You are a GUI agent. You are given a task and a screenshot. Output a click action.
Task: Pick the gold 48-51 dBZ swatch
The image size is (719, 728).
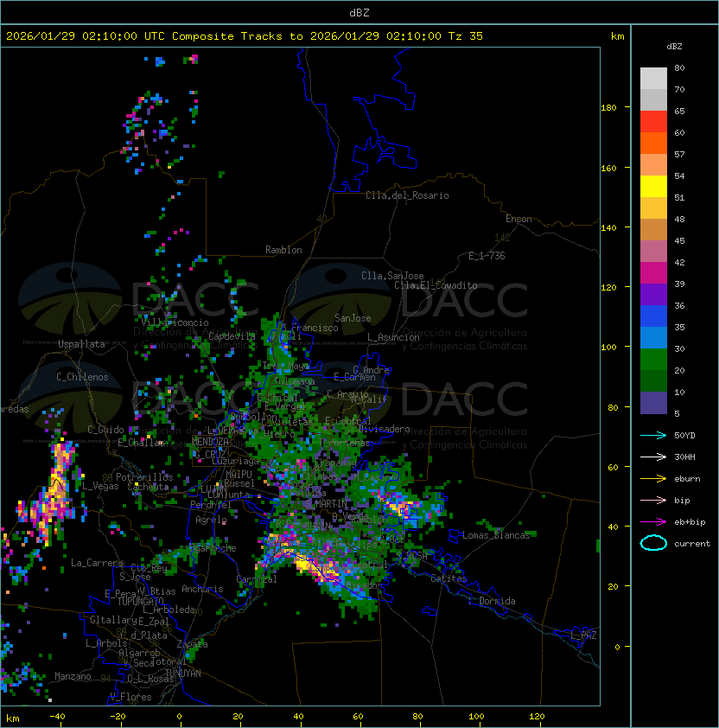[653, 208]
